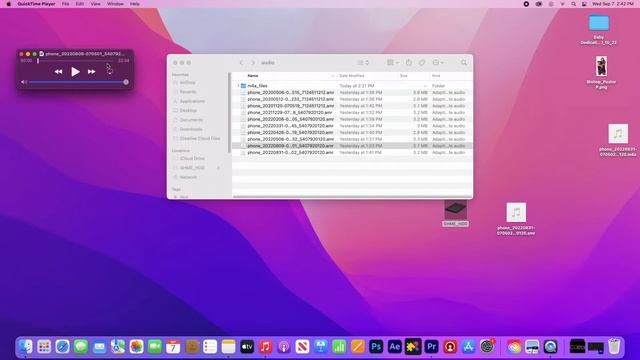Screen dimensions: 640x360
Task: Open AirDrop in the Finder sidebar
Action: [187, 82]
